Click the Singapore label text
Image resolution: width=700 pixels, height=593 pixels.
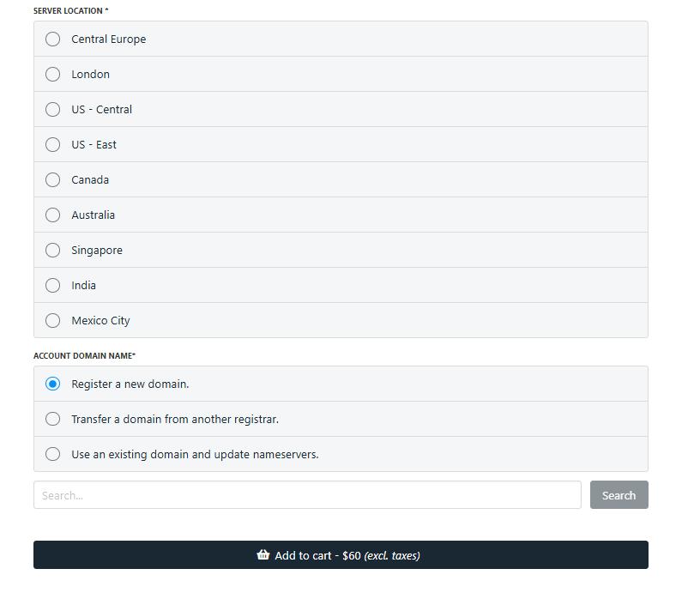[x=97, y=251]
